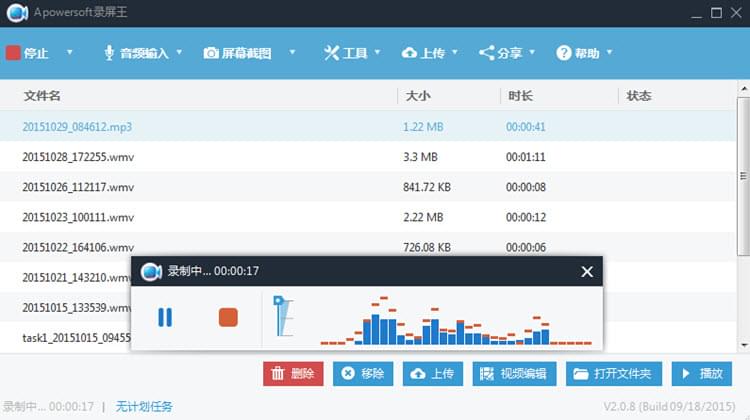
Task: Click the tools wrench icon
Action: [331, 53]
